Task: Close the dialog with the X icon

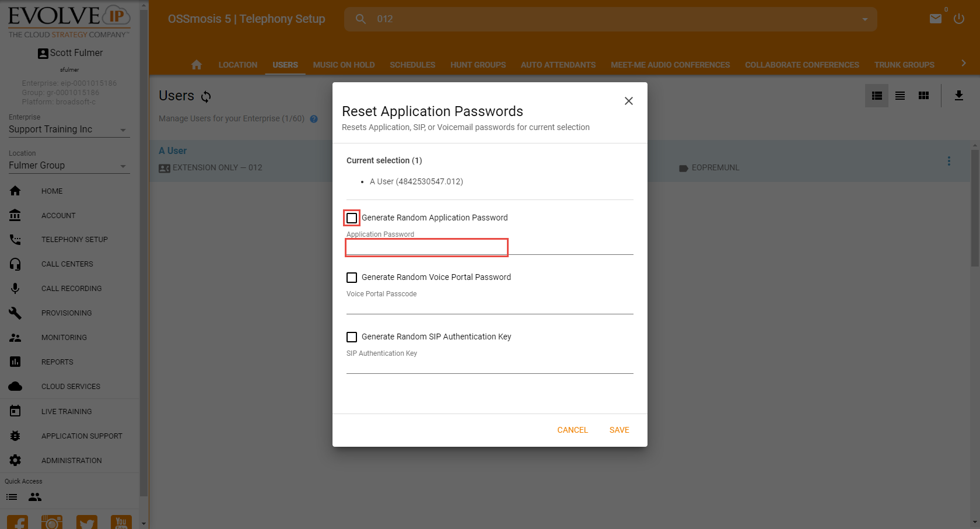Action: tap(628, 101)
